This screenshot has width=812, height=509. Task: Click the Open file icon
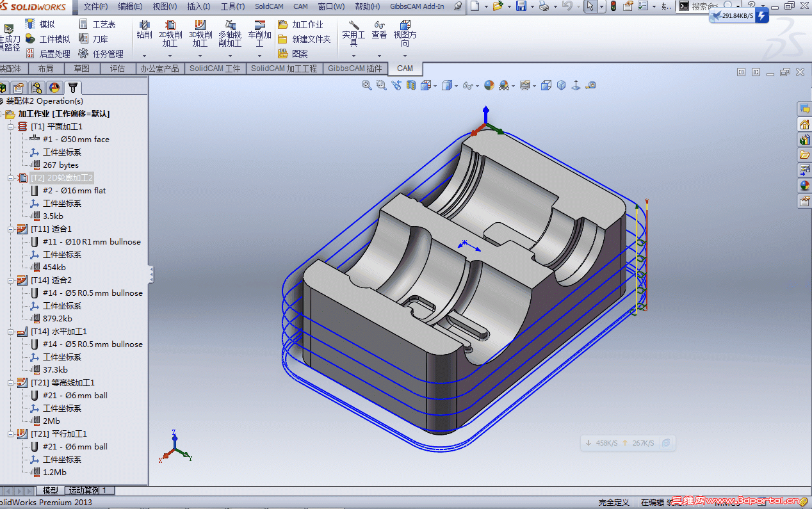tap(498, 6)
